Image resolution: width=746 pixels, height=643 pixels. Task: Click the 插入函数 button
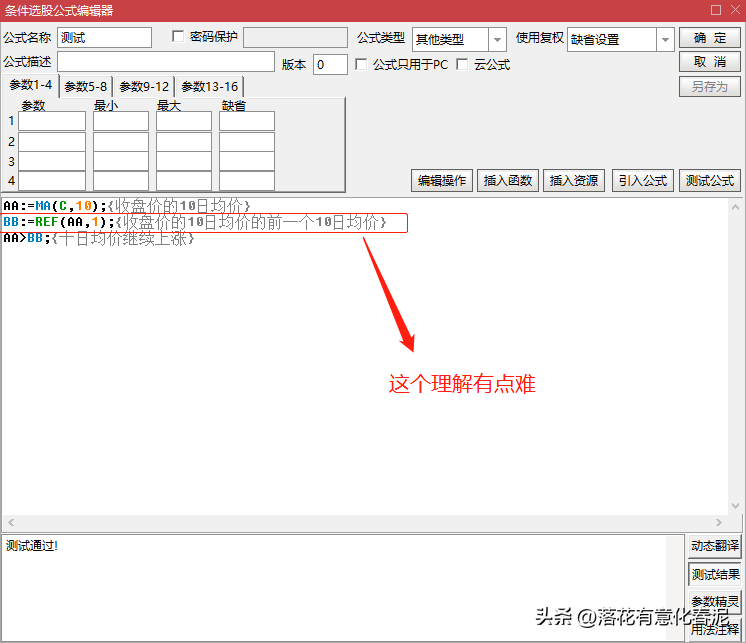click(x=508, y=181)
